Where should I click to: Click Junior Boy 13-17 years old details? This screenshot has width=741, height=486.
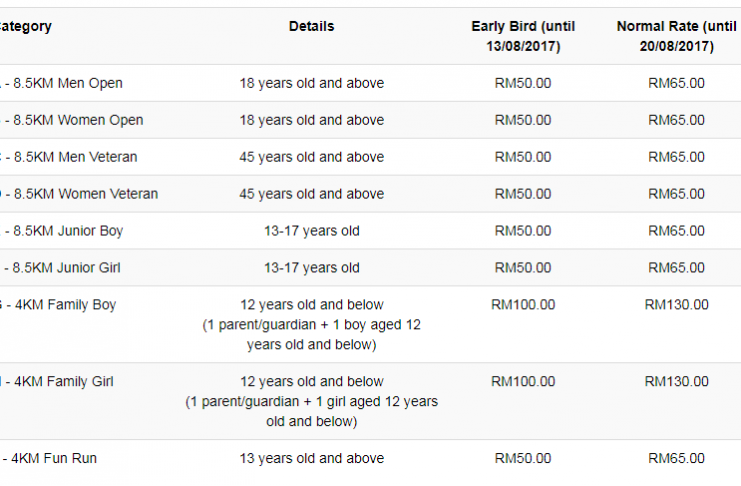311,231
